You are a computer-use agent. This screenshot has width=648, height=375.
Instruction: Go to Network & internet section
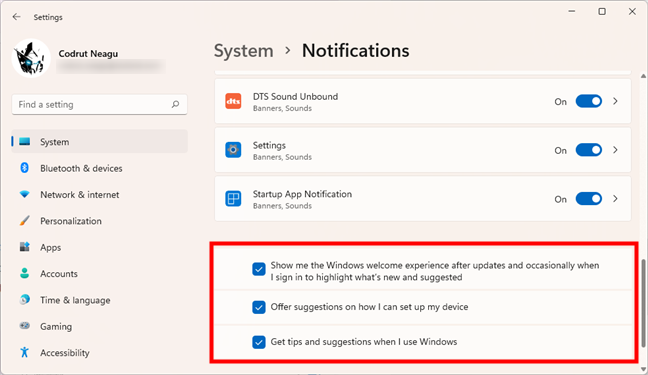point(79,195)
